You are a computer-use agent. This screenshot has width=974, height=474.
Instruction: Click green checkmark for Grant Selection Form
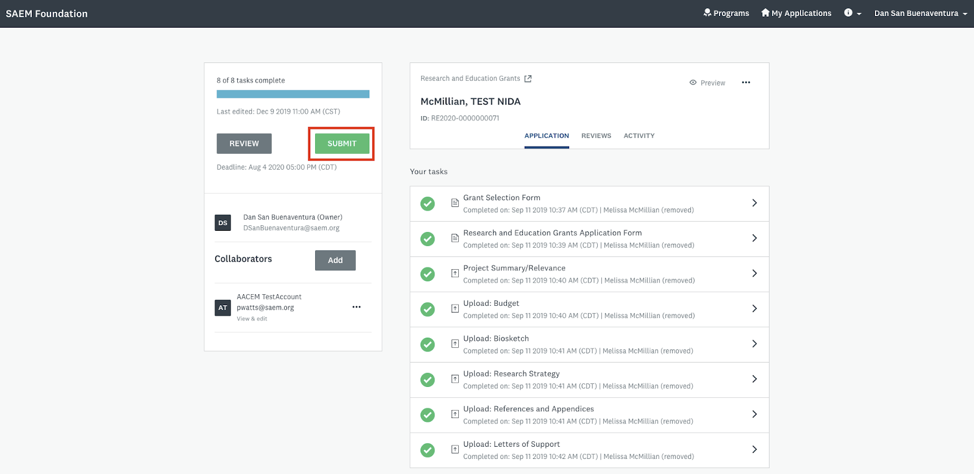[428, 204]
